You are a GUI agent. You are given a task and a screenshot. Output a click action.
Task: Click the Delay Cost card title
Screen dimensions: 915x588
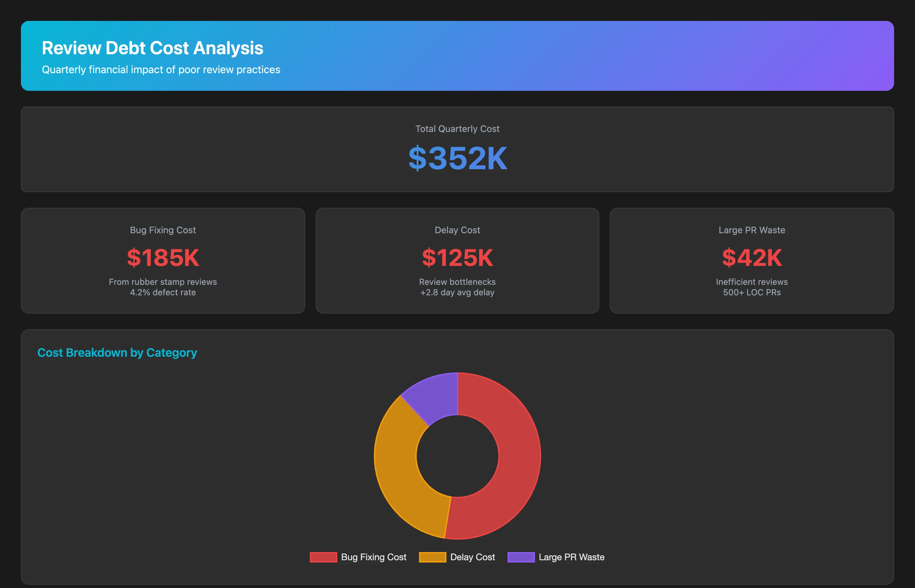point(457,230)
